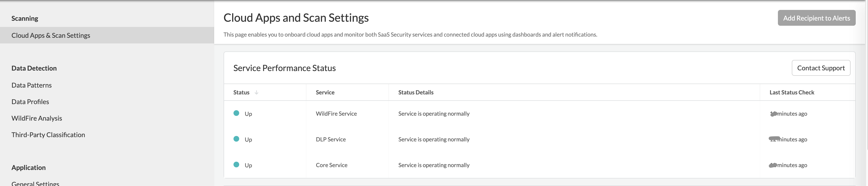Click the teal status dot for Core Service

tap(236, 165)
